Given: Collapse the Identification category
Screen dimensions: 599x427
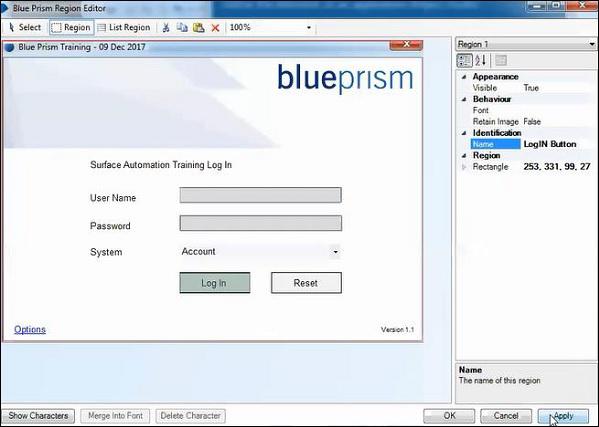Looking at the screenshot, I should tap(464, 133).
